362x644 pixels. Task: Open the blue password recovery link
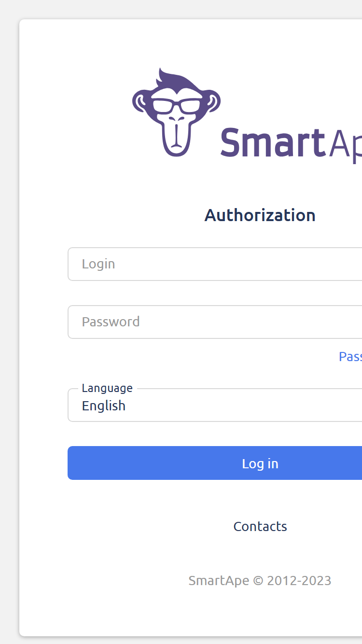(350, 357)
